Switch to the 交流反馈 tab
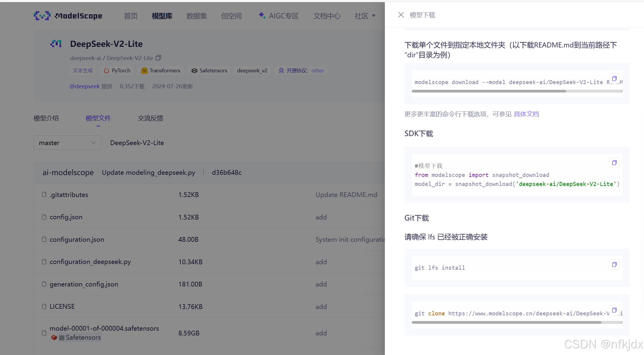This screenshot has width=644, height=355. [150, 118]
